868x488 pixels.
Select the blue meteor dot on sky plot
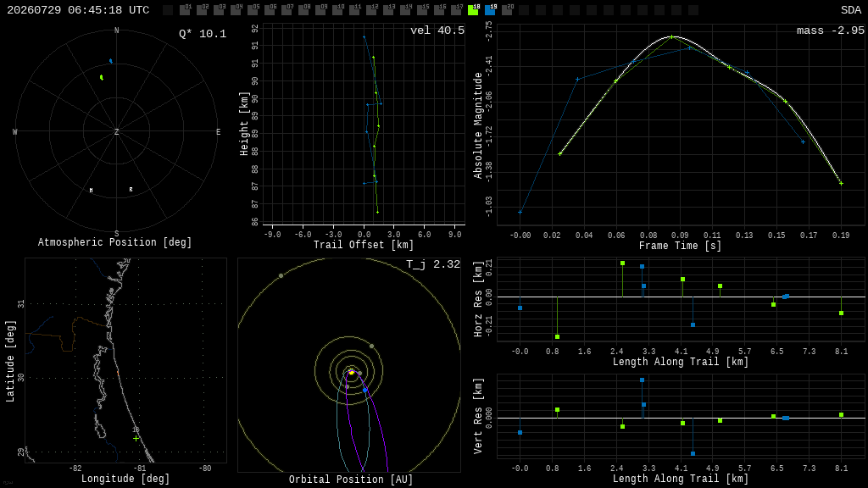click(111, 61)
